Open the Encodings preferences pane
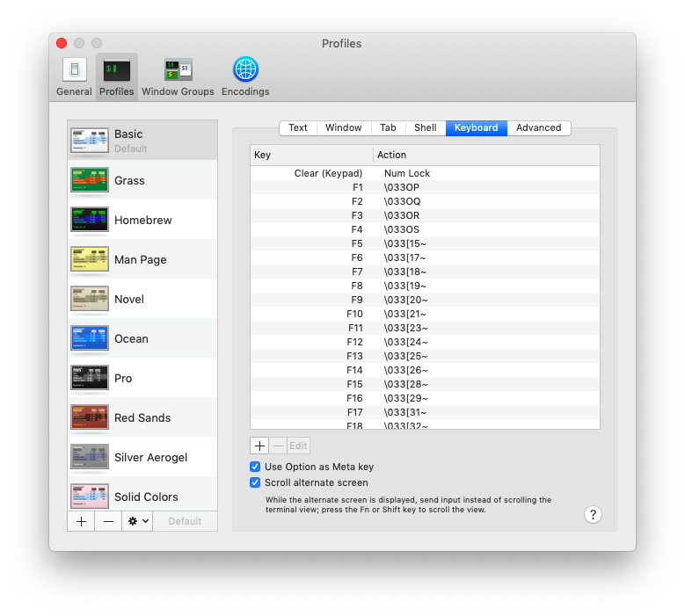This screenshot has height=616, width=685. [x=245, y=76]
